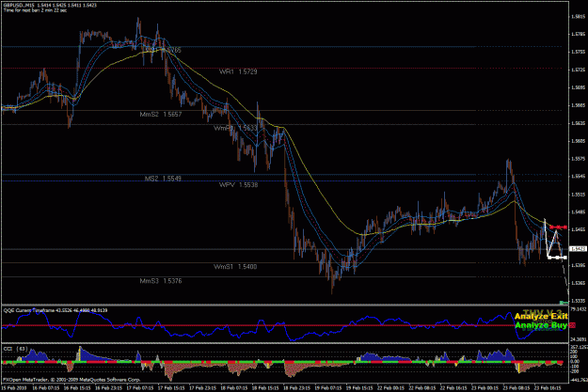Screen dimensions: 588x392
Task: Select the MmS2 1.5657 level label
Action: [161, 115]
